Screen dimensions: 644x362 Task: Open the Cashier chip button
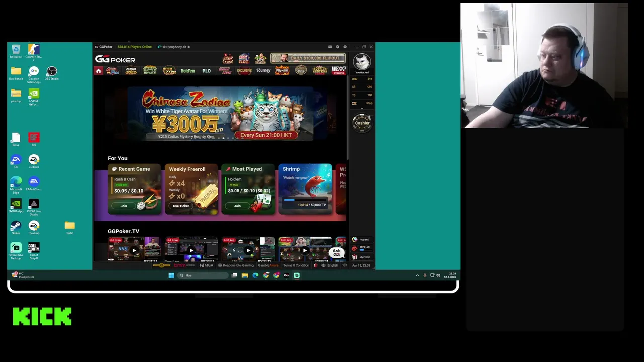362,123
